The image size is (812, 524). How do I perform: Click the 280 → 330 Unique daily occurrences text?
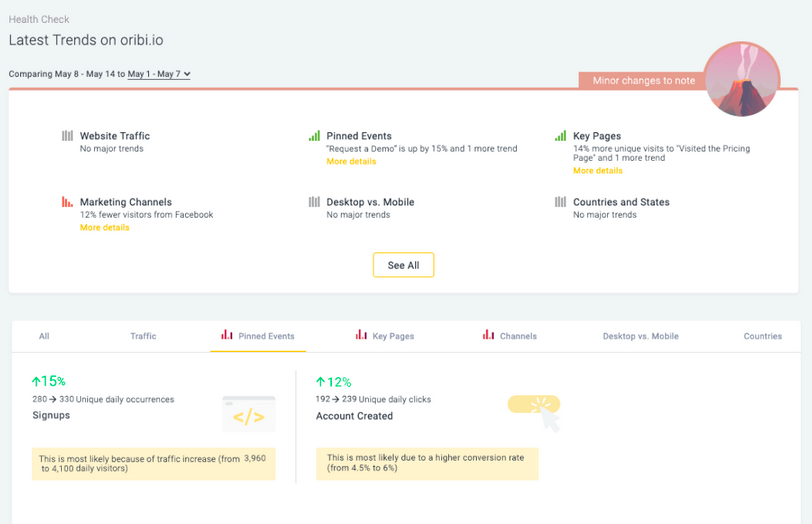tap(103, 399)
